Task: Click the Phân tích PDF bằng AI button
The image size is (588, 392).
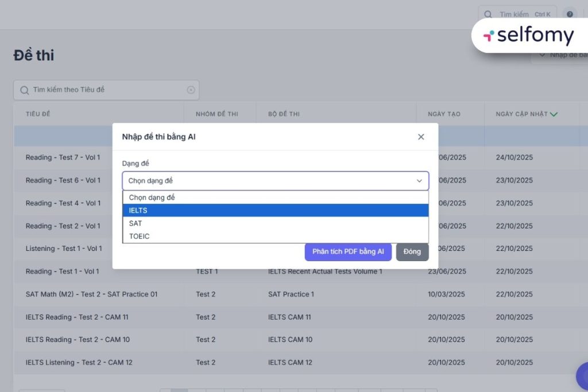Action: coord(348,252)
